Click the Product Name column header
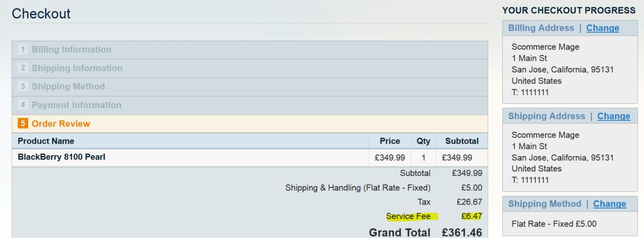Viewport: 644px width, 238px height. (46, 141)
